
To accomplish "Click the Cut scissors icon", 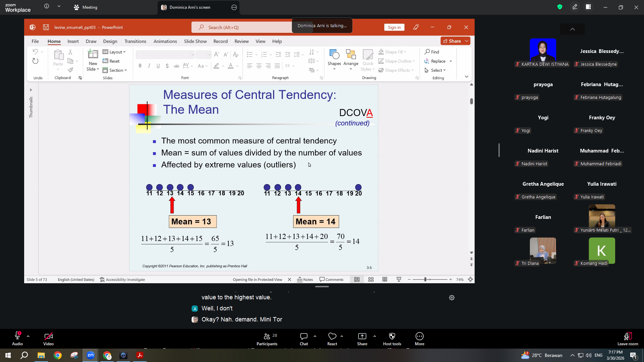I will click(x=70, y=52).
